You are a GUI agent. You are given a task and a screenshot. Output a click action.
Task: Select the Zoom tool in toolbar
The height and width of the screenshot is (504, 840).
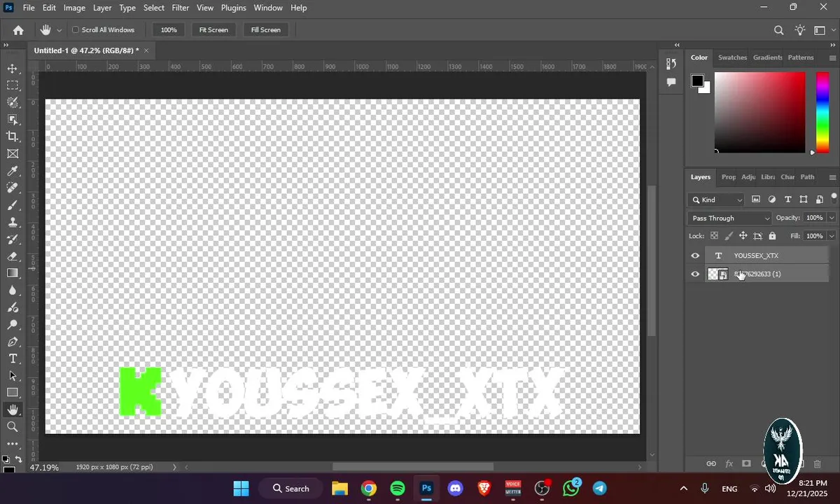point(13,426)
